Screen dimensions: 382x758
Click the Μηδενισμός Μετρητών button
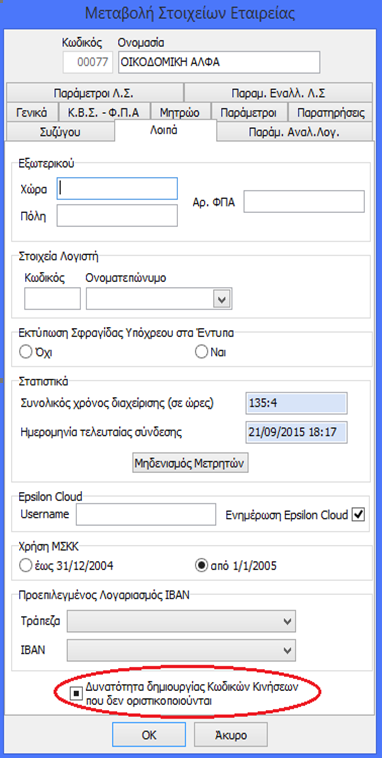tap(191, 463)
